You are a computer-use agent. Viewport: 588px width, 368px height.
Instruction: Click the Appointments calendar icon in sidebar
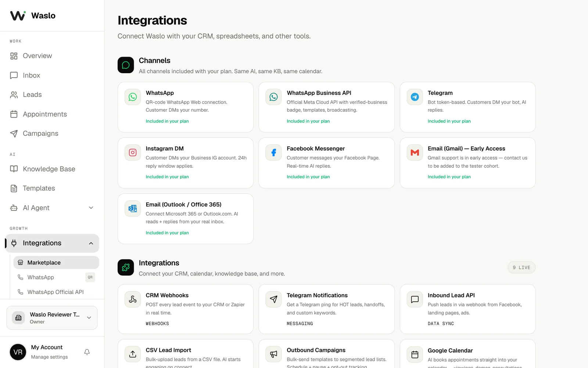pos(14,114)
